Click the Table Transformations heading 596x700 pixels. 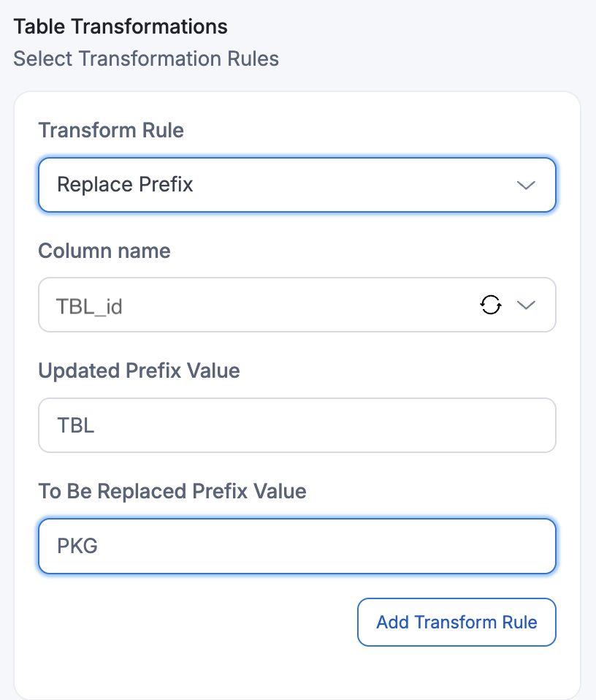coord(121,27)
